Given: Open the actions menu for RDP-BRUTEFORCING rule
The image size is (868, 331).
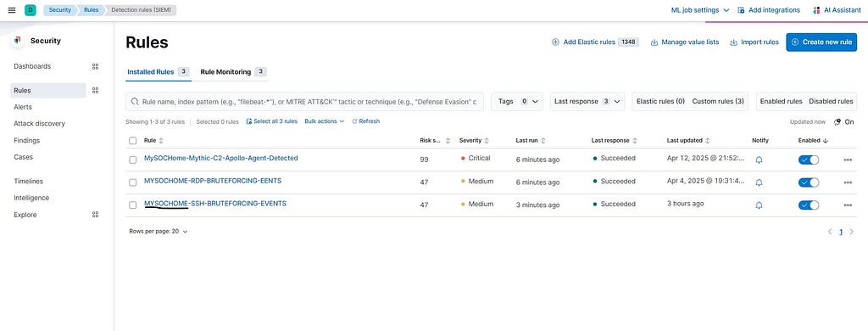Looking at the screenshot, I should click(848, 182).
